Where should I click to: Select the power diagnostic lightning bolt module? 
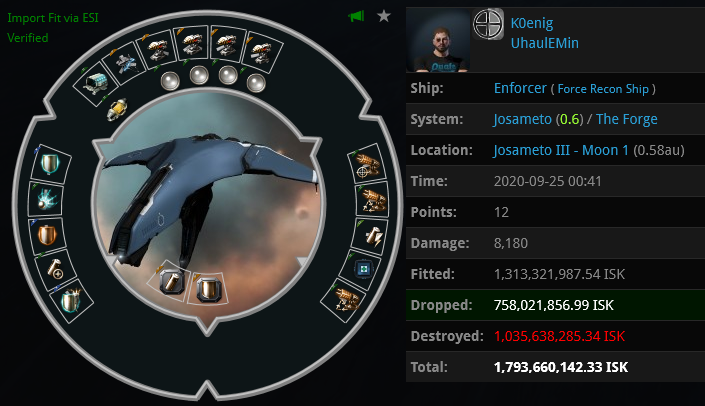pyautogui.click(x=373, y=236)
